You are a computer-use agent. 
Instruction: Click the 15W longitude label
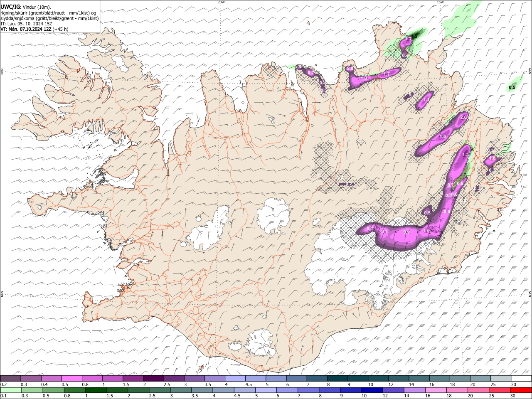pyautogui.click(x=440, y=2)
